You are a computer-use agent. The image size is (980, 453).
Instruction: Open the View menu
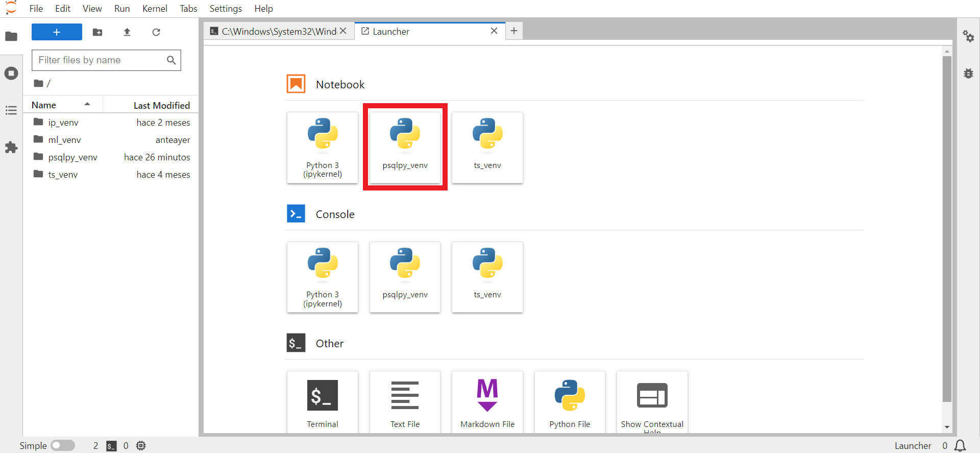[92, 9]
